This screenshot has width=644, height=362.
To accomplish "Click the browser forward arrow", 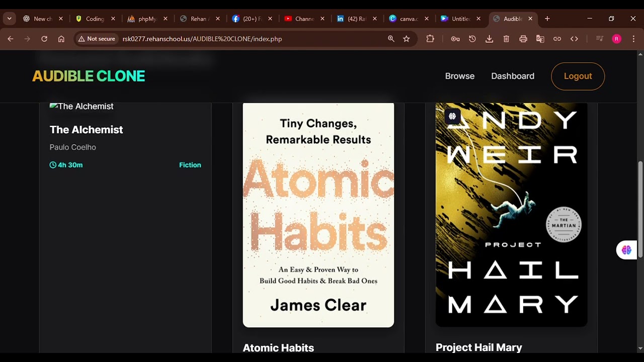I will coord(27,39).
